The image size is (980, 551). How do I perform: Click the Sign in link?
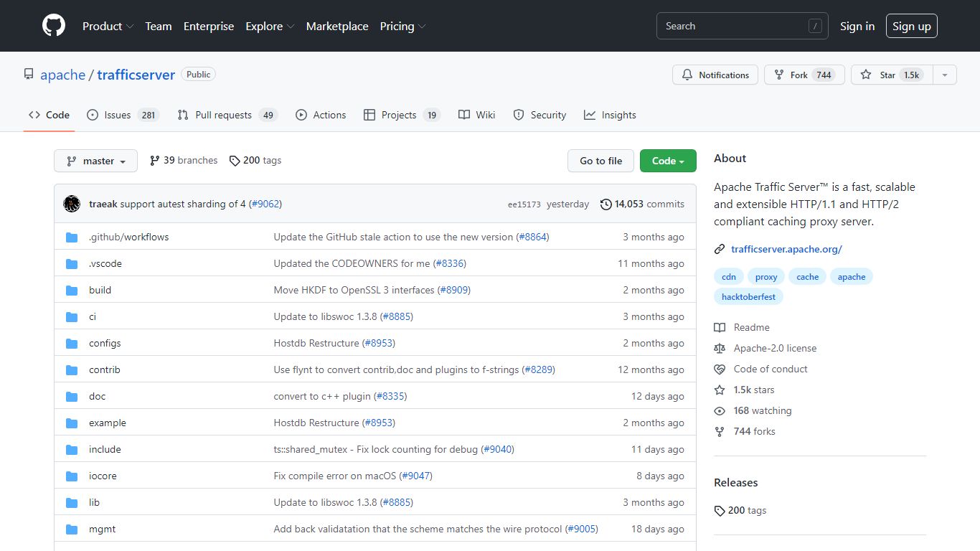(857, 26)
